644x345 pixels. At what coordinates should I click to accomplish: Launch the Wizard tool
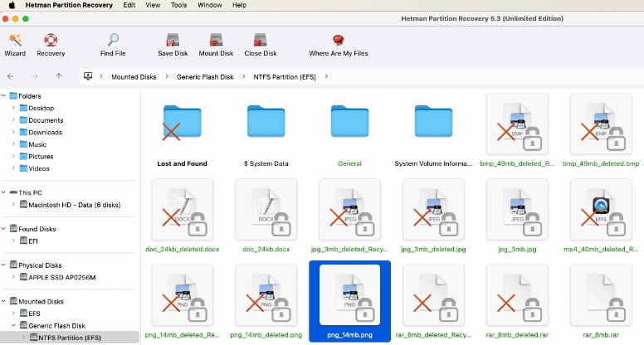point(15,45)
